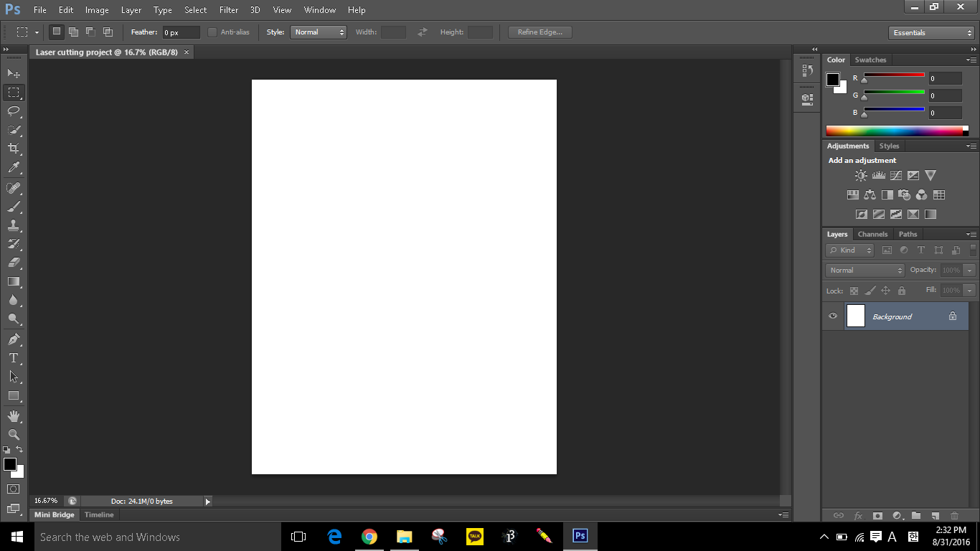Click the Levels adjustment icon
This screenshot has height=551, width=980.
(x=879, y=175)
